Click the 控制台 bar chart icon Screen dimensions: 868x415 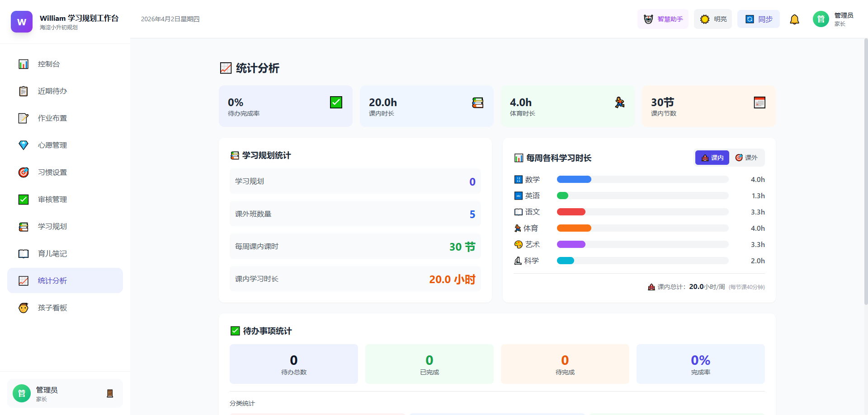pos(24,64)
